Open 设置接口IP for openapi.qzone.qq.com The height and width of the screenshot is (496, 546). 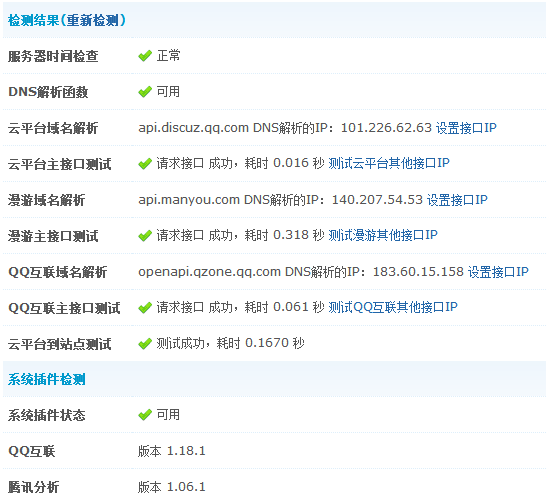pyautogui.click(x=498, y=272)
